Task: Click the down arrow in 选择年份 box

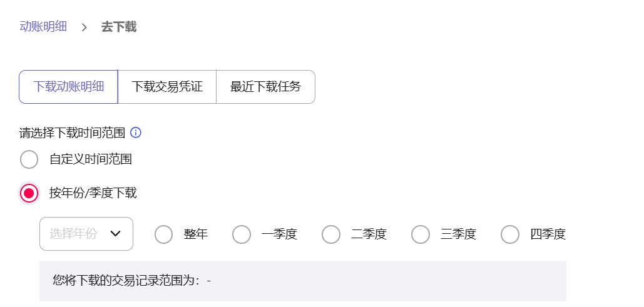Action: tap(115, 234)
